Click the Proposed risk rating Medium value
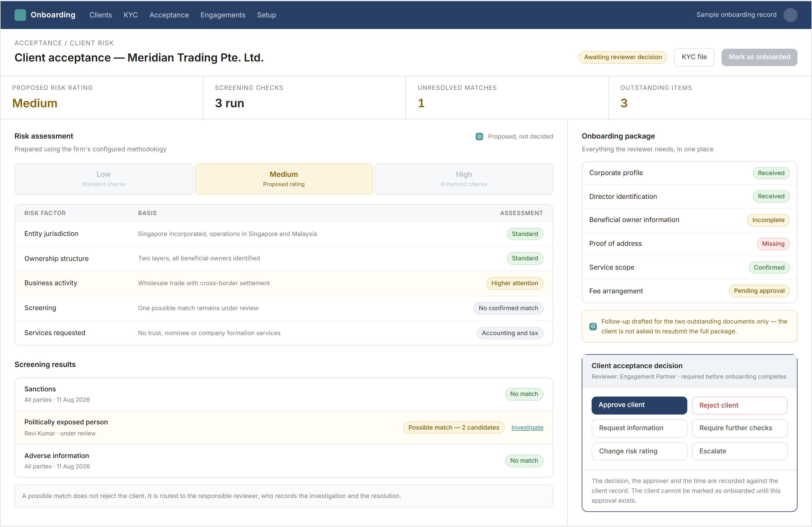 coord(35,103)
